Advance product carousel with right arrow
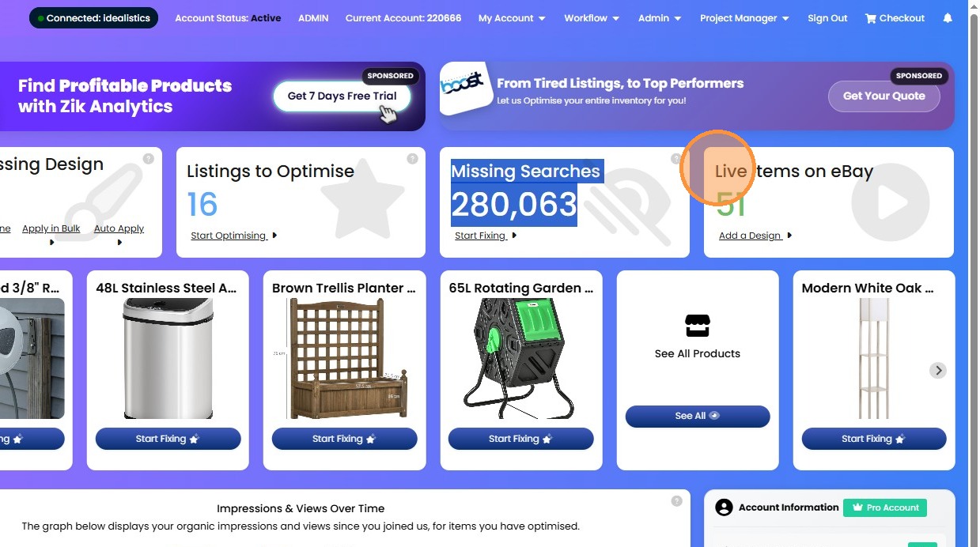The height and width of the screenshot is (547, 980). point(937,370)
